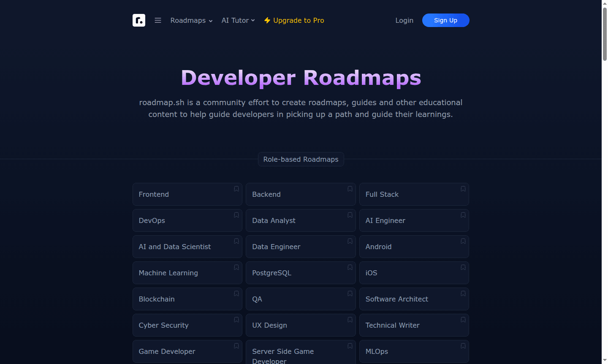
Task: Open the hamburger navigation menu
Action: [157, 20]
